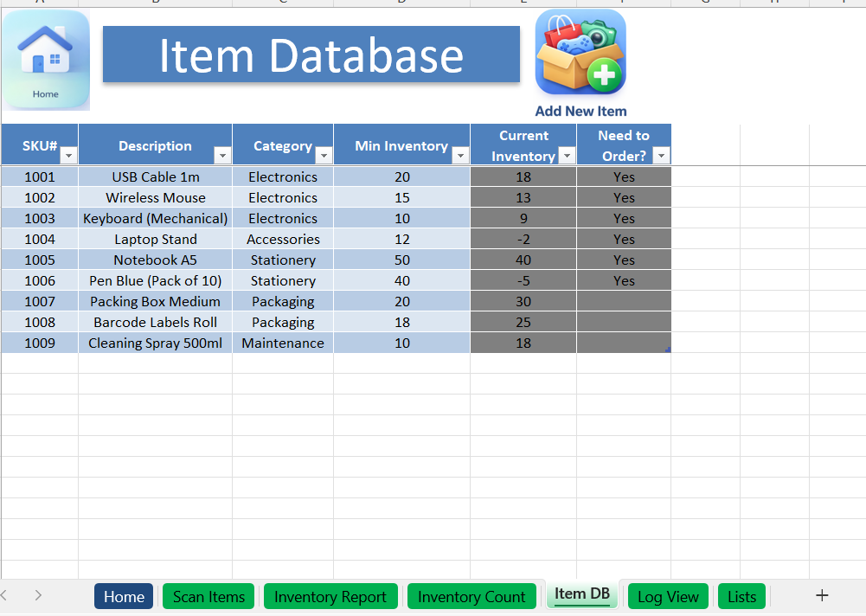Switch to the Home sheet tab
This screenshot has width=866, height=616.
tap(124, 596)
